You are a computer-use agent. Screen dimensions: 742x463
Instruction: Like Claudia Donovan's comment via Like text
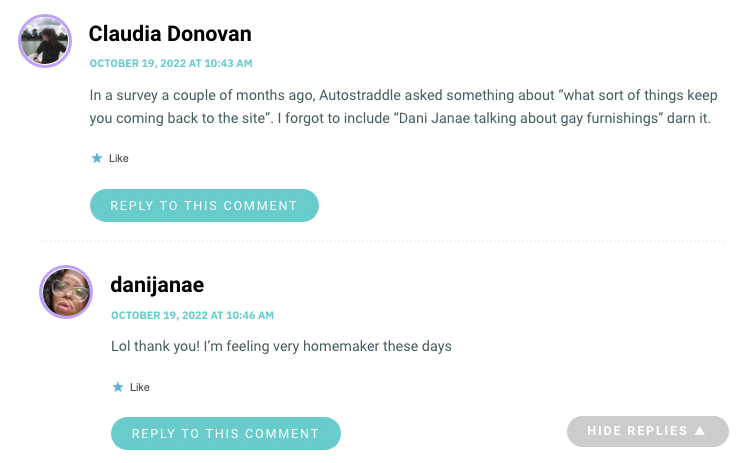click(119, 158)
